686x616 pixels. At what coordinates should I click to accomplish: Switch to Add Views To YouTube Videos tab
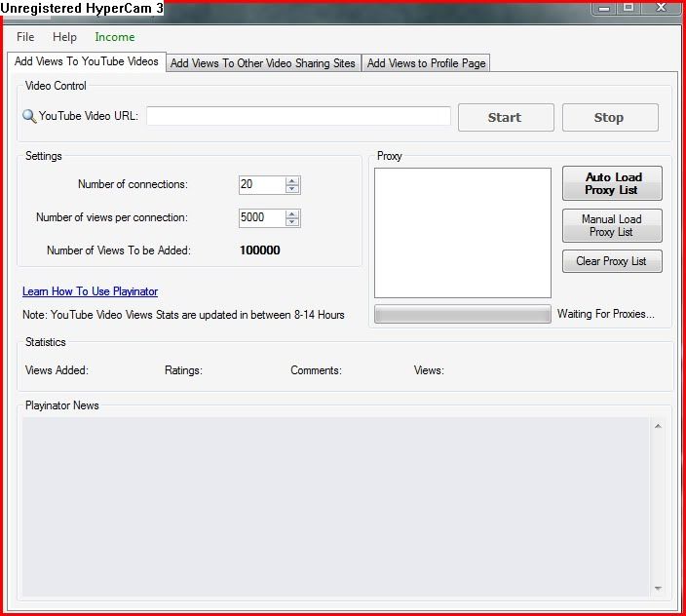tap(86, 61)
